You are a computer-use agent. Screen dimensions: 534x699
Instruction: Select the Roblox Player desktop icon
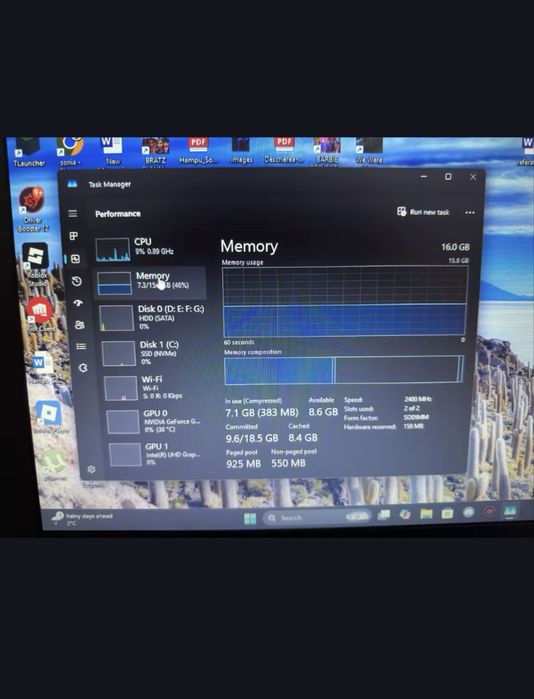point(50,417)
